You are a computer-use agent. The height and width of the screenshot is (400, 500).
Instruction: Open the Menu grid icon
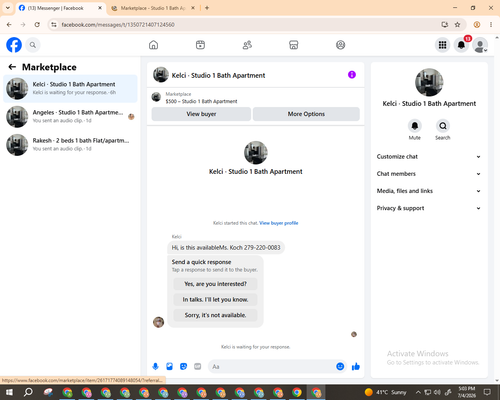442,45
